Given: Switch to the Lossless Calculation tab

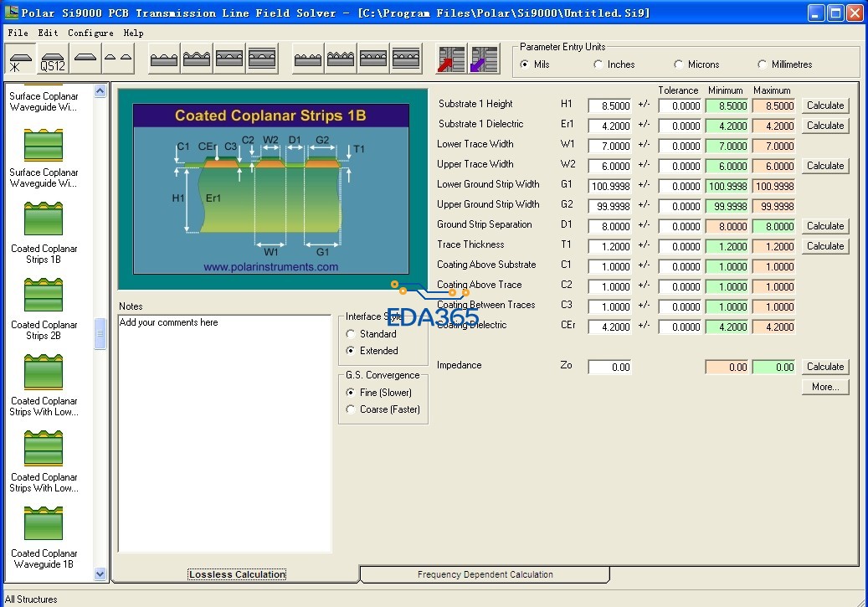Looking at the screenshot, I should 237,574.
